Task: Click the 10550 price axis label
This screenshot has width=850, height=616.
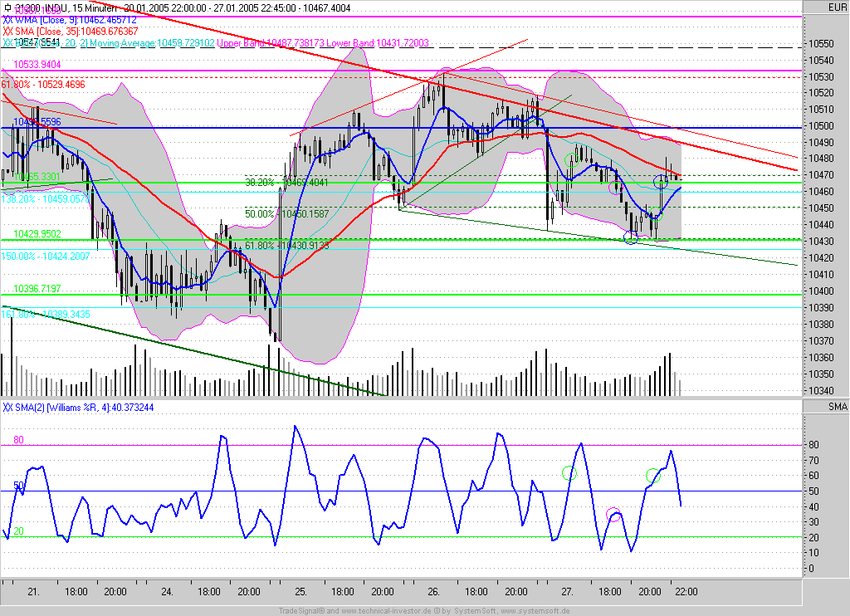Action: (821, 44)
